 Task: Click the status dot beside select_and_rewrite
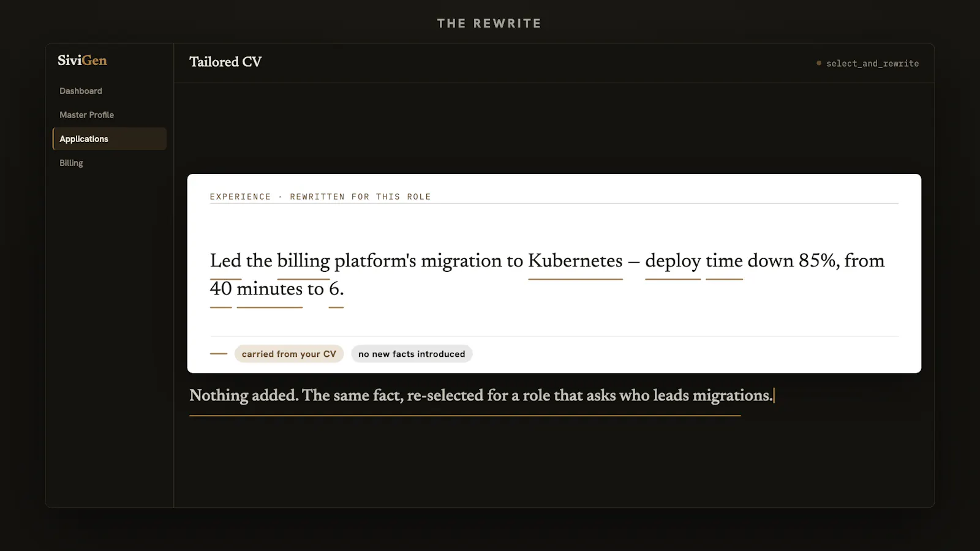point(819,63)
